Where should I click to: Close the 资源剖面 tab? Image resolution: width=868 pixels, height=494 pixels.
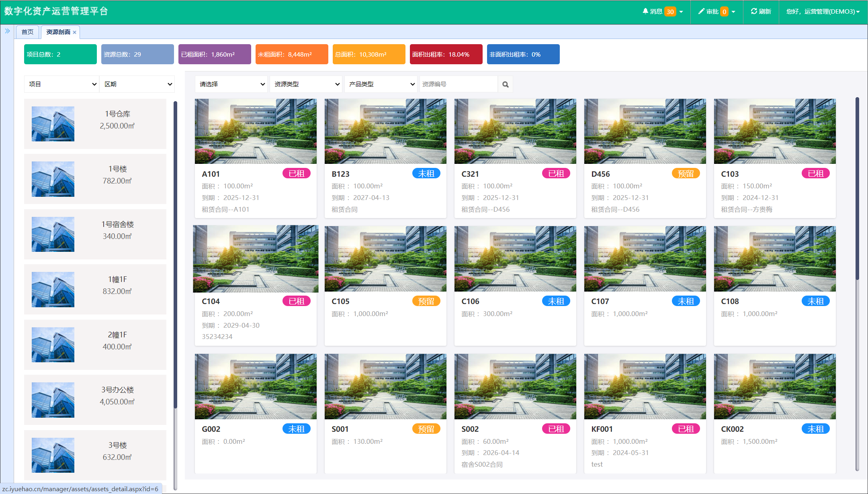pyautogui.click(x=74, y=32)
